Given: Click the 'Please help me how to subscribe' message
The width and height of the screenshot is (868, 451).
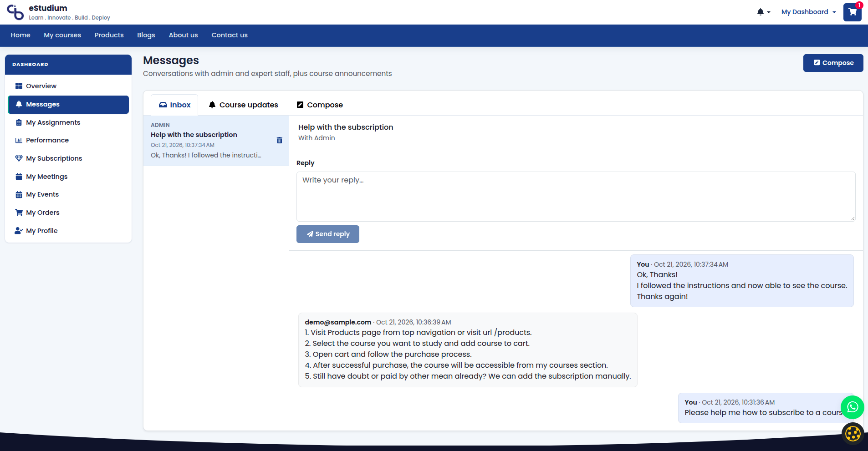Looking at the screenshot, I should click(x=765, y=408).
